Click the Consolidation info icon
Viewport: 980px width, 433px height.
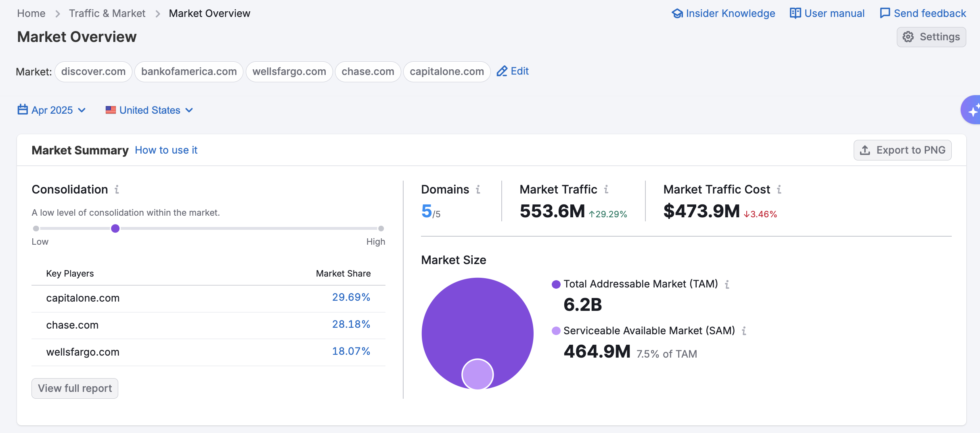[117, 189]
